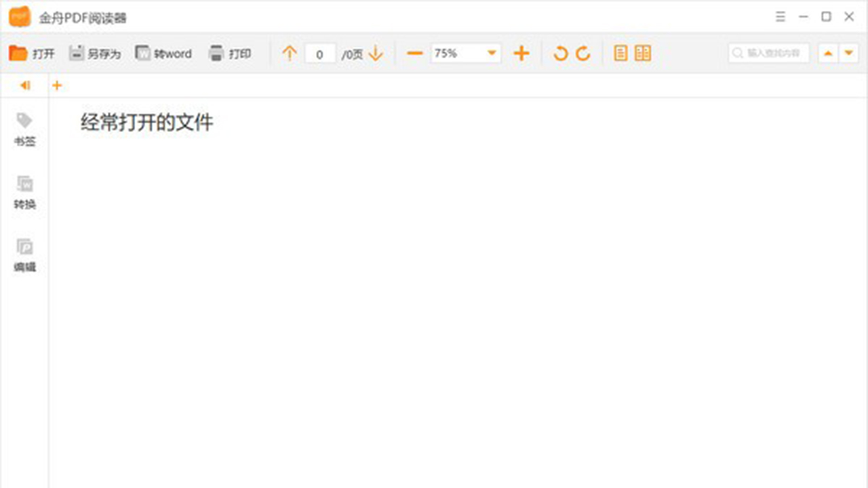Open the 书签 bookmarks panel
The image size is (868, 488).
[25, 130]
